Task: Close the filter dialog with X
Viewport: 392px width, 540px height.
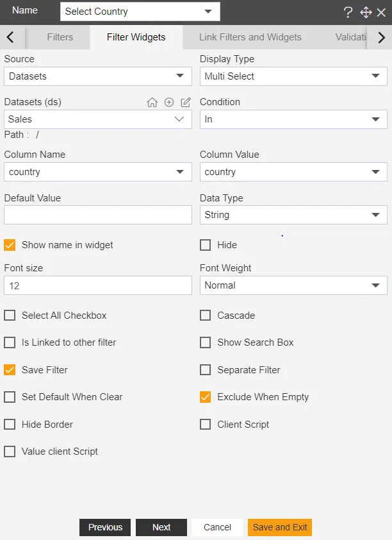Action: point(382,12)
